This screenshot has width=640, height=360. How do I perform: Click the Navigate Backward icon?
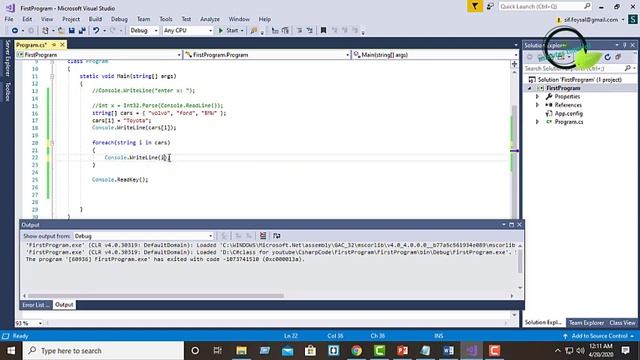click(x=15, y=31)
